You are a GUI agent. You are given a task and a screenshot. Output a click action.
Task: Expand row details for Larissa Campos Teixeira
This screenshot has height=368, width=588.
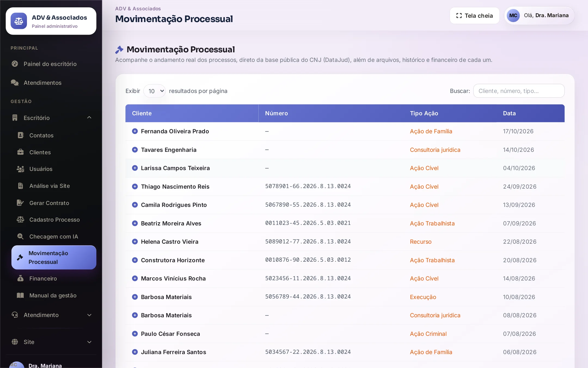click(x=135, y=168)
